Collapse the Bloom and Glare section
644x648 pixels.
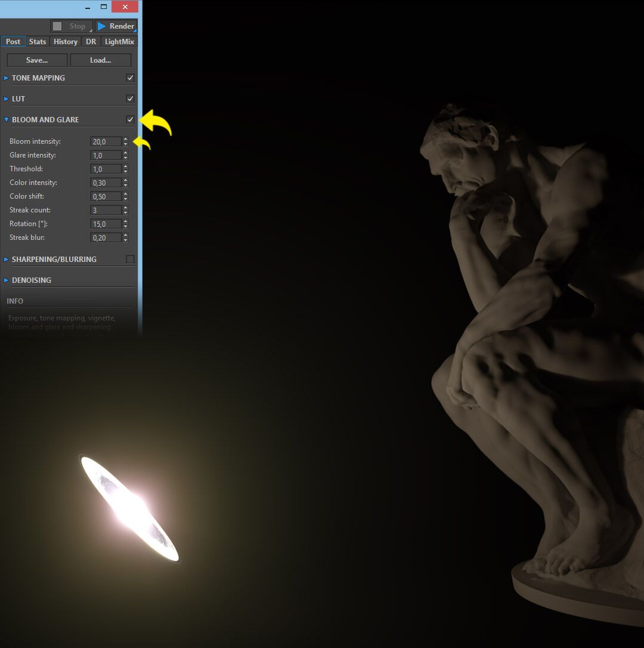click(6, 119)
